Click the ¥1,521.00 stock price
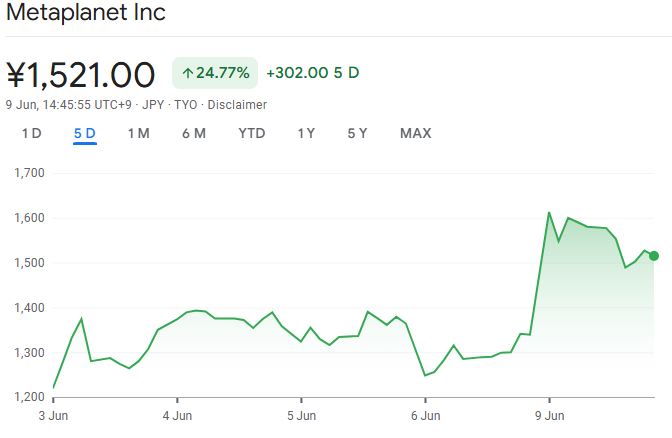 click(x=81, y=74)
